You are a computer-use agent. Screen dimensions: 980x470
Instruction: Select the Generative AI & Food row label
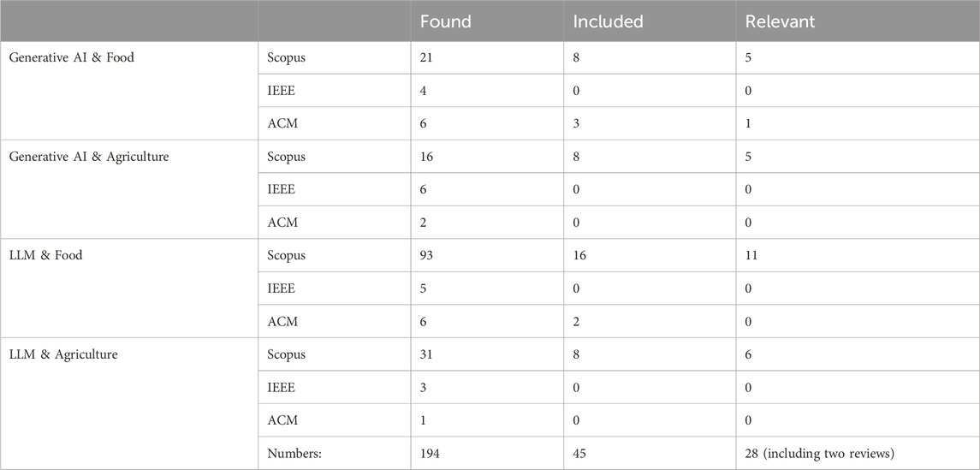(x=71, y=58)
